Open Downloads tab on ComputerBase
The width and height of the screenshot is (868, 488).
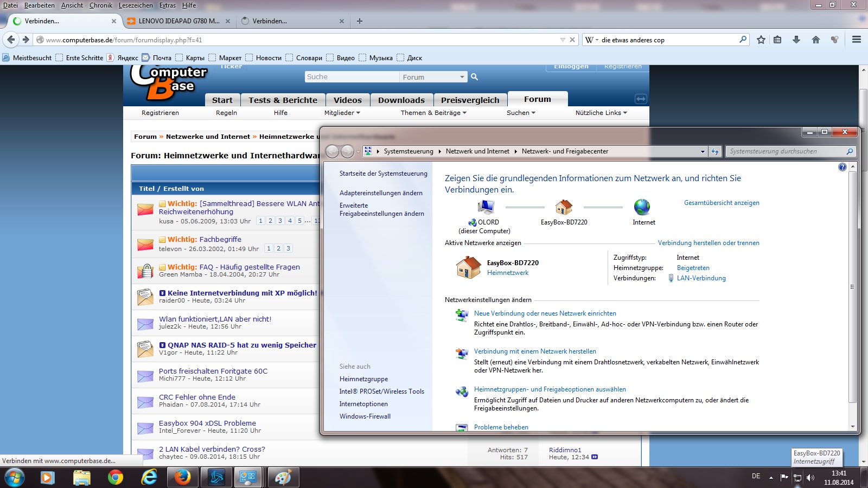coord(401,100)
